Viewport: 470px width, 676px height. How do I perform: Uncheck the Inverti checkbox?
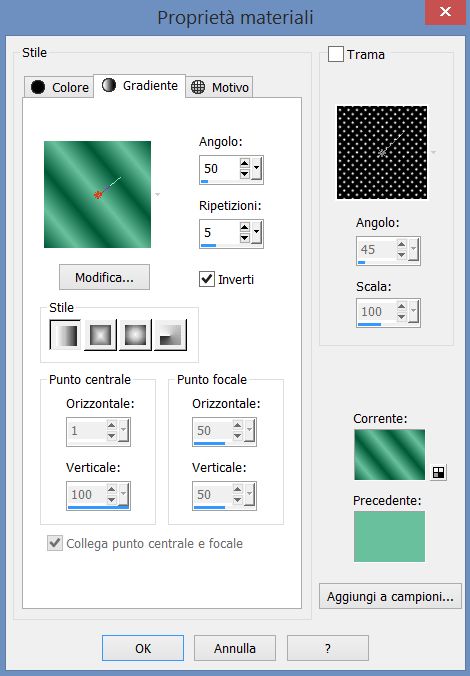coord(207,279)
